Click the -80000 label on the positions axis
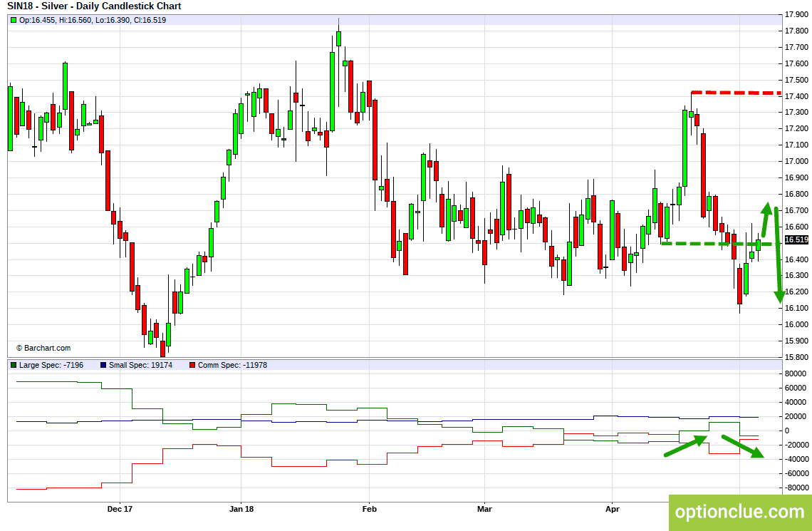 click(796, 488)
